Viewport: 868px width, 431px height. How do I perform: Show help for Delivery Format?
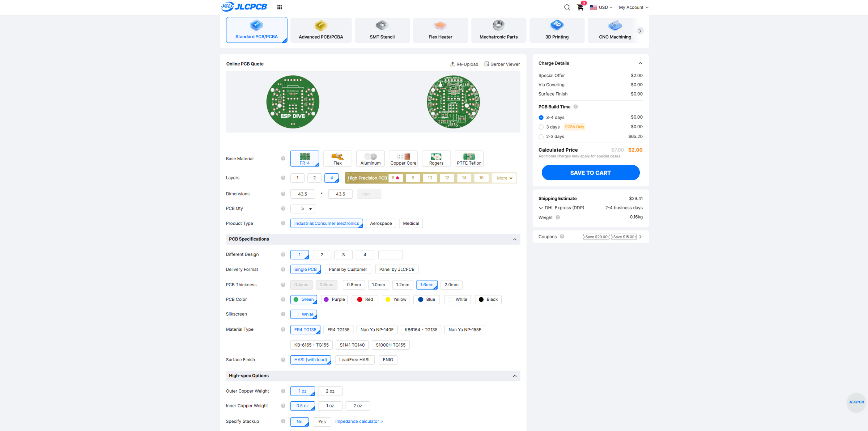click(283, 270)
